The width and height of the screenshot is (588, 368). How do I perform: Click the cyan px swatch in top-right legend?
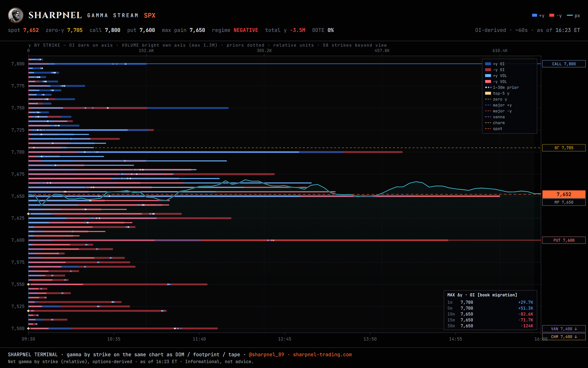click(570, 15)
